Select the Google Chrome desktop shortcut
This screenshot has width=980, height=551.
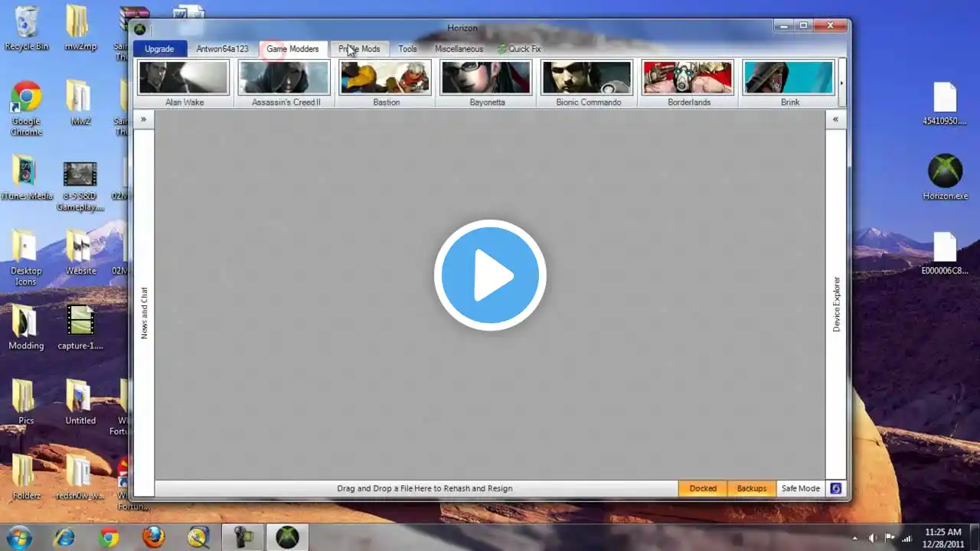(x=26, y=109)
